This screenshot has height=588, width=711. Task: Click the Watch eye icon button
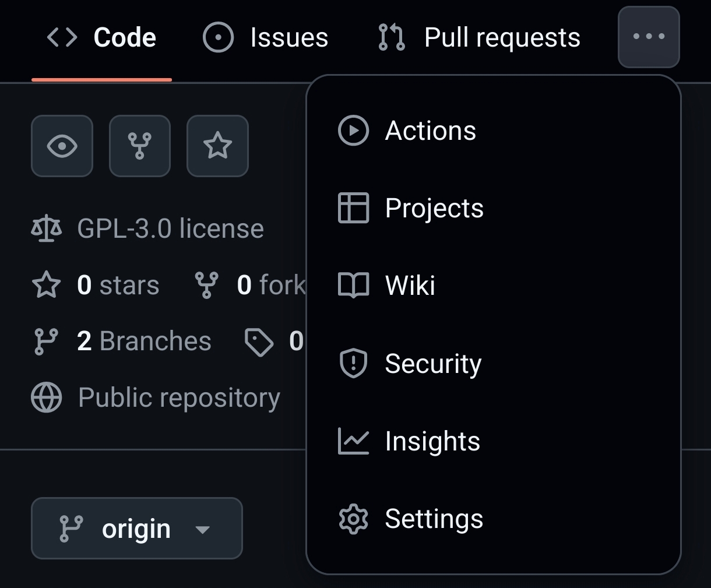[62, 146]
